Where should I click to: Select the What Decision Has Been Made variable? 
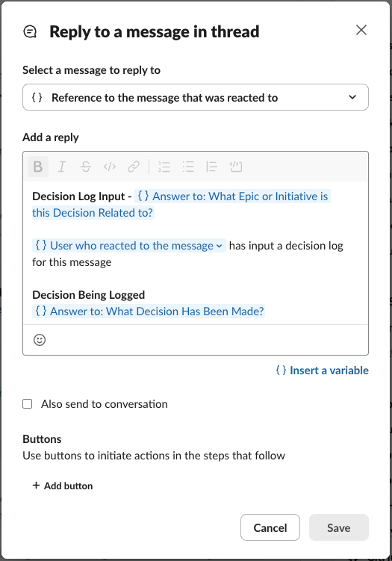tap(149, 312)
